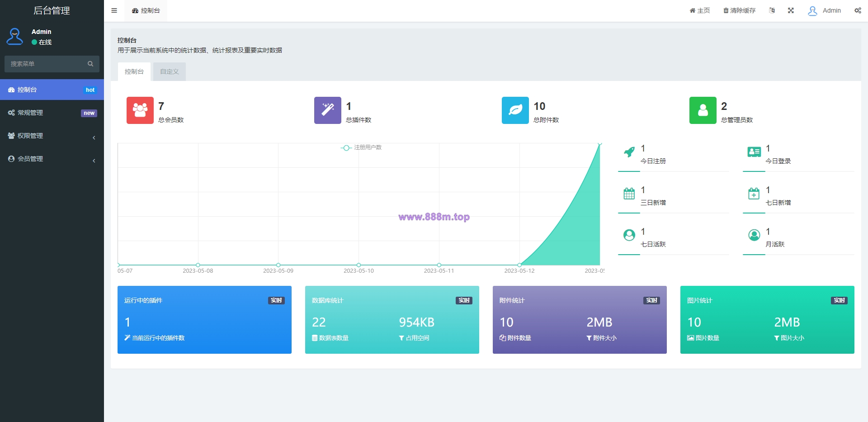Open the settings gears icon in header

coord(858,10)
